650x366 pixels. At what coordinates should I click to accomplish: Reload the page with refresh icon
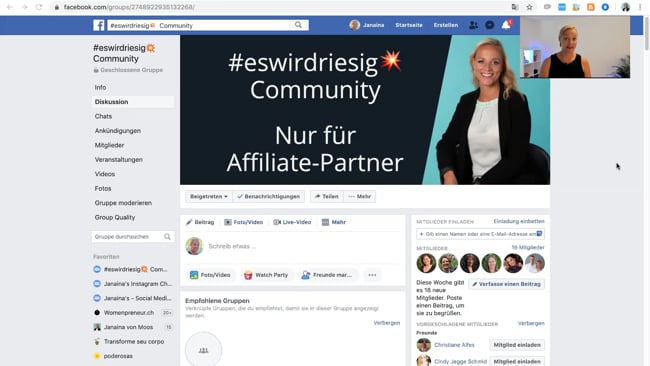pos(39,7)
